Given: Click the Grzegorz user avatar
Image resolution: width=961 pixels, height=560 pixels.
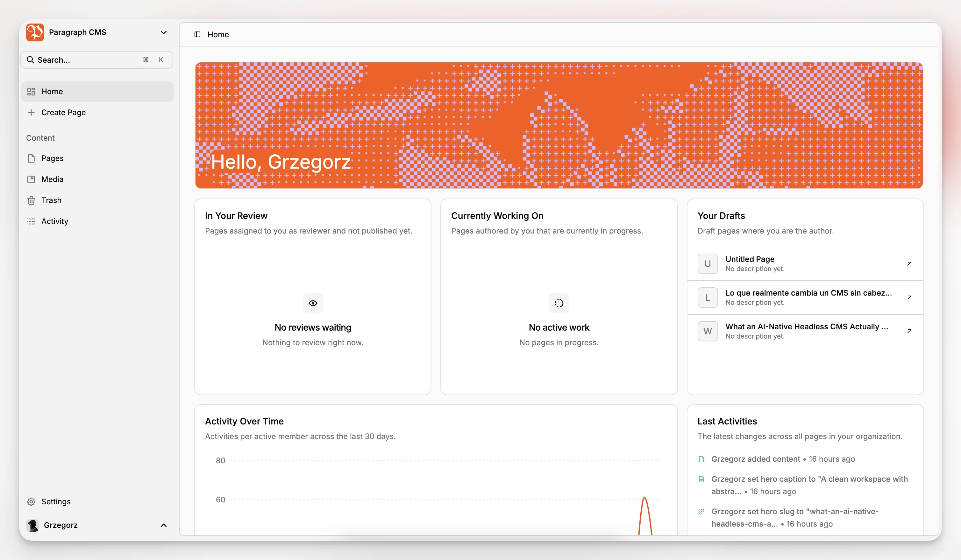Looking at the screenshot, I should [x=33, y=525].
